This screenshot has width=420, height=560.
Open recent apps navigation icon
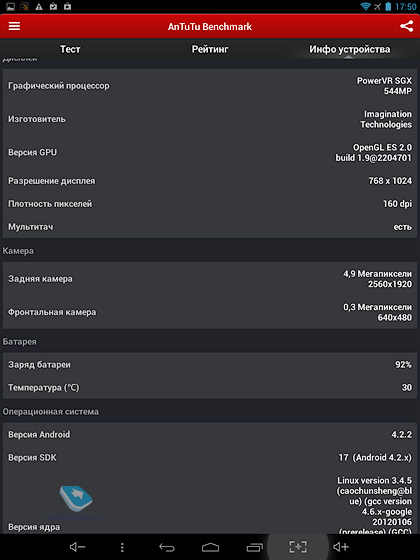point(255,547)
